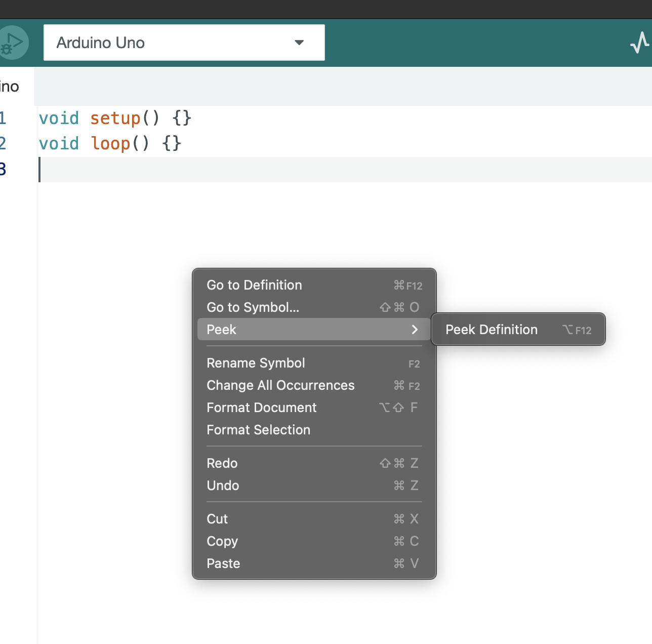Choose Go to Symbol... menu entry
This screenshot has height=644, width=652.
pos(314,307)
